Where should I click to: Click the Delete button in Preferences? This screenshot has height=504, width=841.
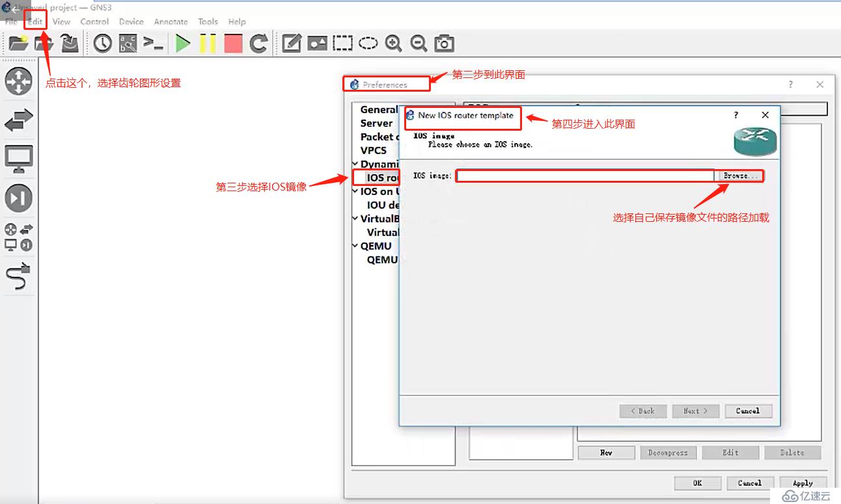click(x=792, y=453)
